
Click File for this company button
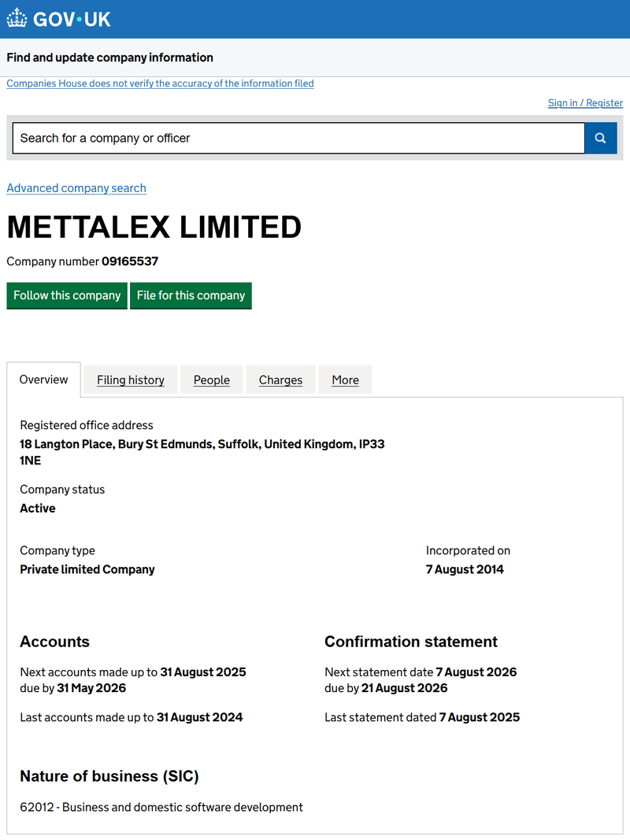click(191, 295)
